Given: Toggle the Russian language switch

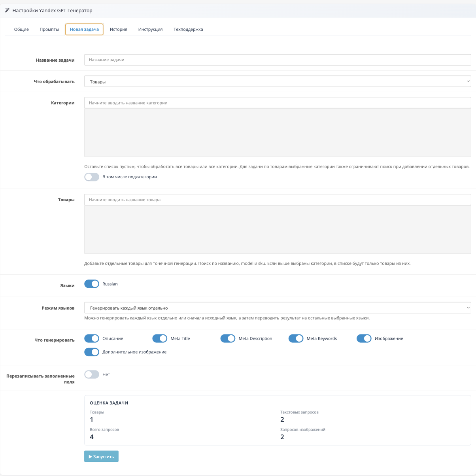Looking at the screenshot, I should click(x=92, y=284).
